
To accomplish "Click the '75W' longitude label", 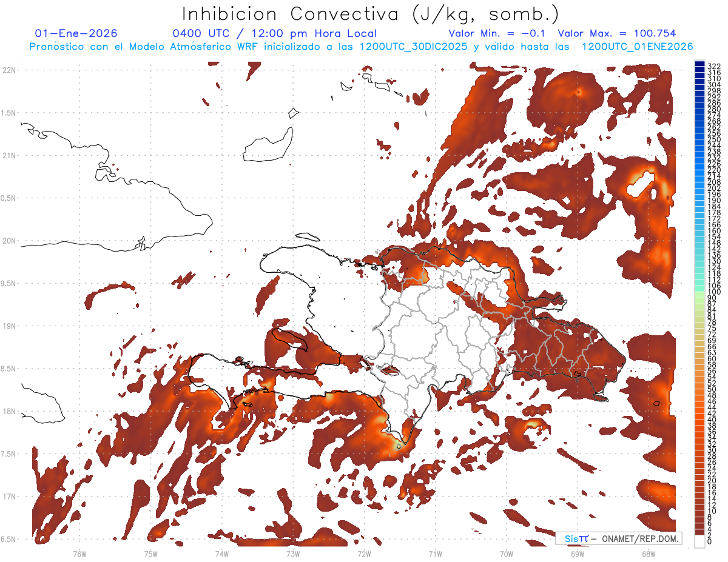I will [x=151, y=554].
